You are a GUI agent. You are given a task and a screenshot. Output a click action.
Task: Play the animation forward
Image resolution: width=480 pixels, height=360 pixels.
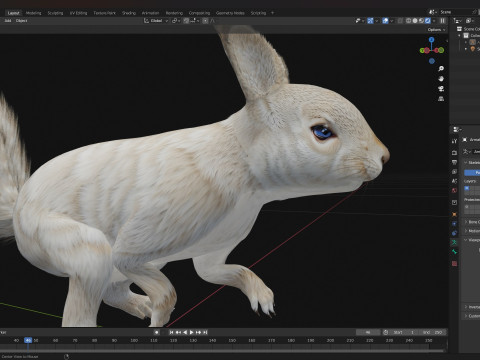tap(192, 332)
